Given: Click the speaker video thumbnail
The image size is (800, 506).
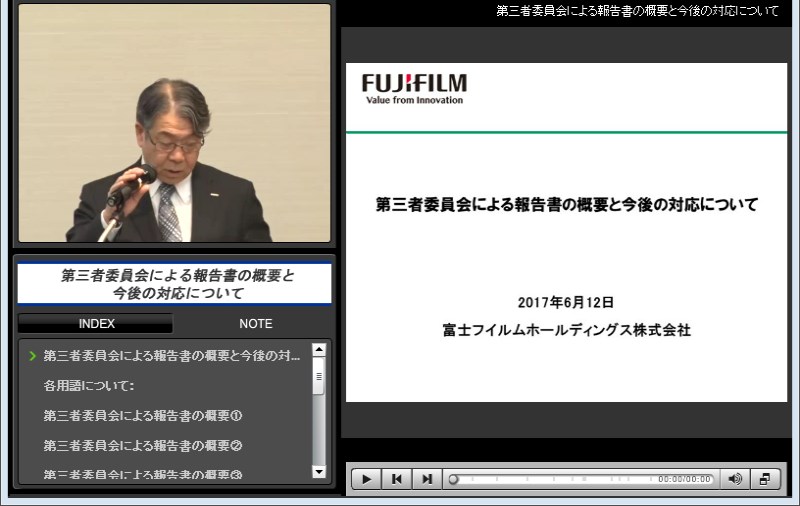Looking at the screenshot, I should 174,123.
